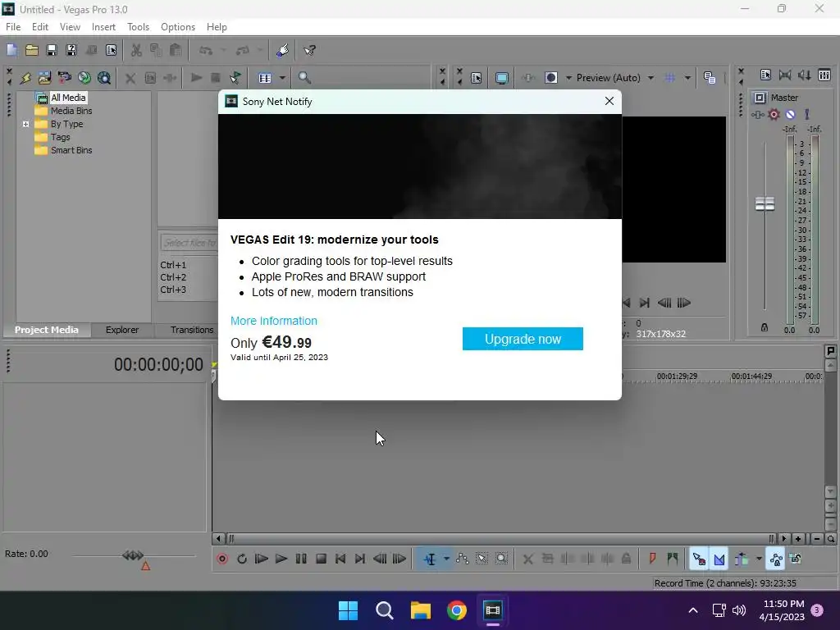Open the File menu
This screenshot has height=630, width=840.
click(13, 27)
